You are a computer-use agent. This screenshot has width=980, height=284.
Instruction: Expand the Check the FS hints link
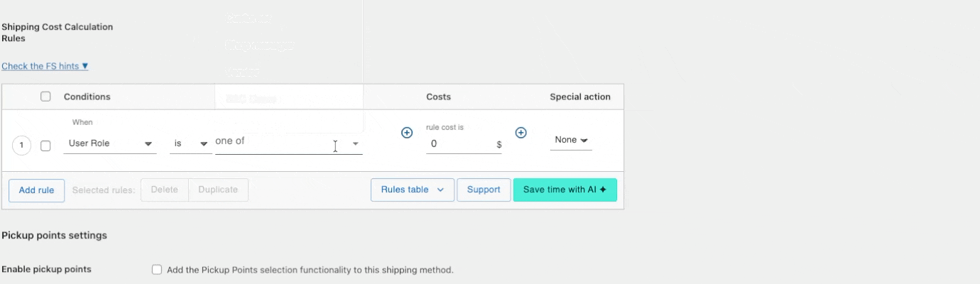click(45, 66)
